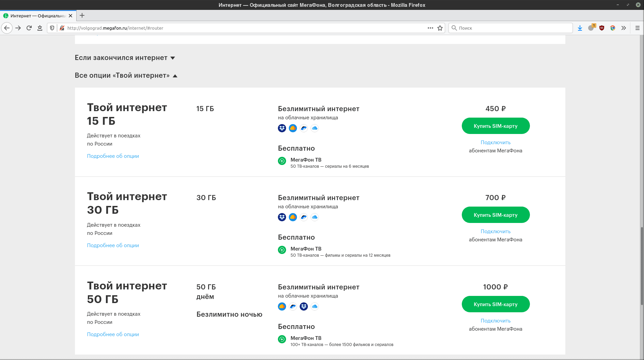Screen dimensions: 644x360
Task: Click MegaFon TV play icon in 30 ГБ plan
Action: pos(282,250)
